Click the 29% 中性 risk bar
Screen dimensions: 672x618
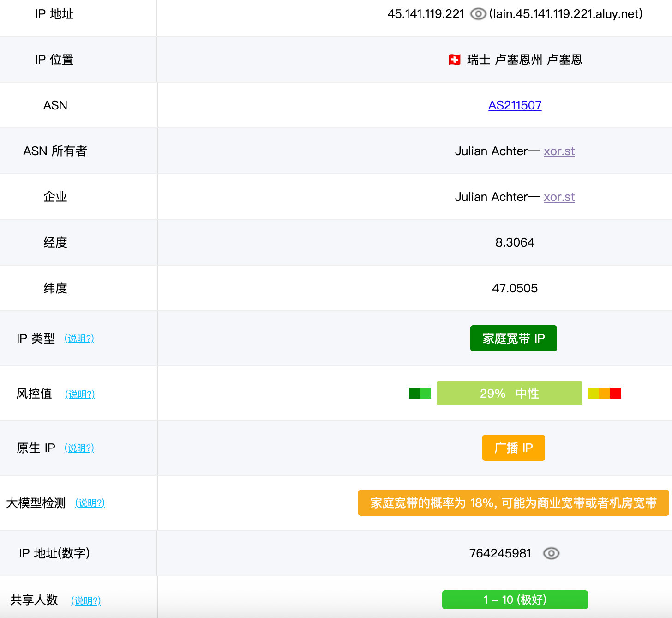pos(509,393)
